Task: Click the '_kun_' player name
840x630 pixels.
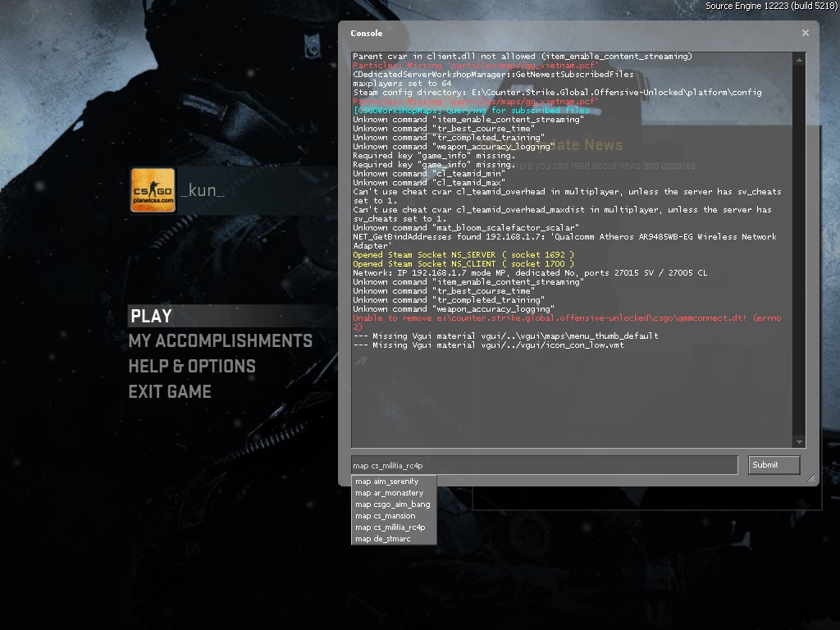Action: tap(203, 190)
